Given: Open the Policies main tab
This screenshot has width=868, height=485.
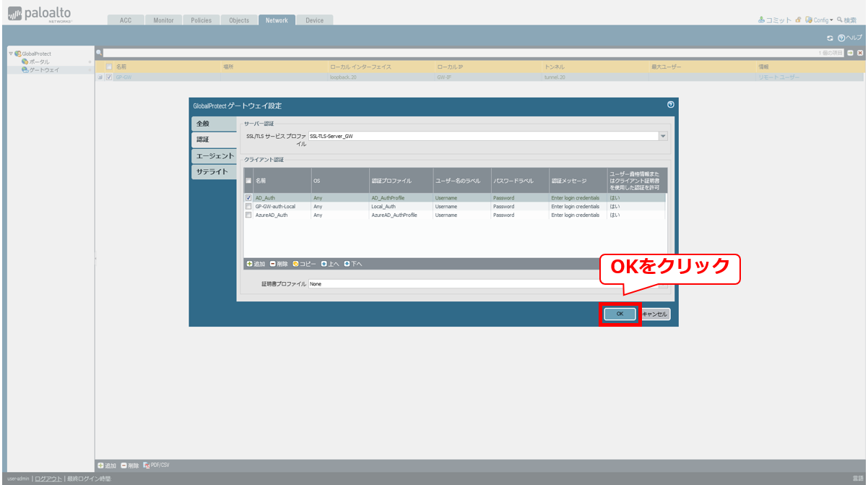Looking at the screenshot, I should (x=201, y=20).
